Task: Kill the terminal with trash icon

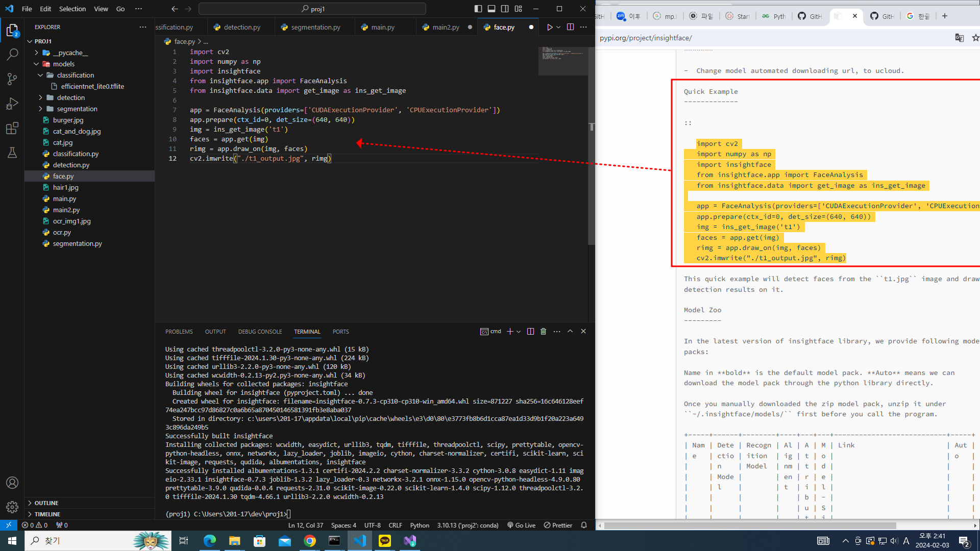Action: (x=543, y=332)
